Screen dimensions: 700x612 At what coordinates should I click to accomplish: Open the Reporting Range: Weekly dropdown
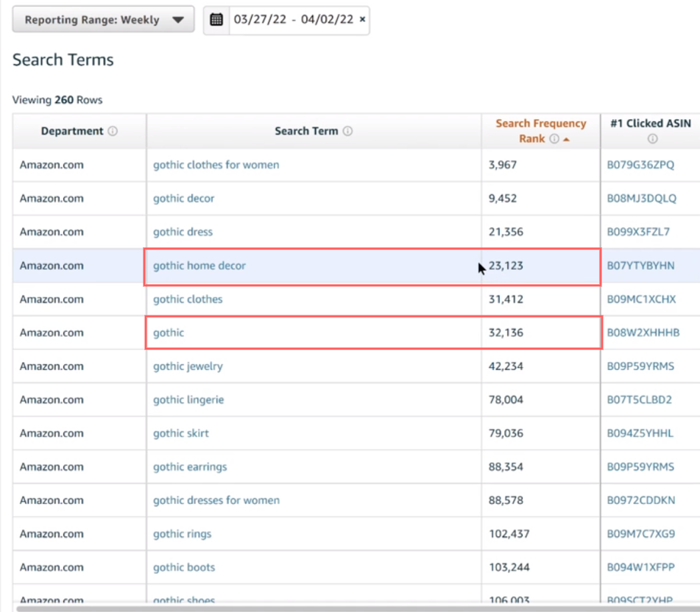(103, 20)
